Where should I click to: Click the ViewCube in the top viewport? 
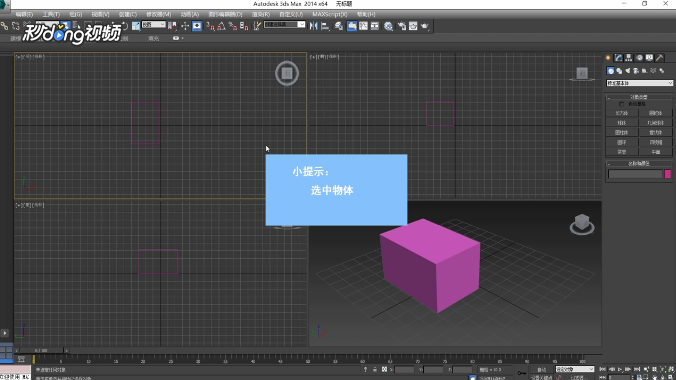(287, 73)
